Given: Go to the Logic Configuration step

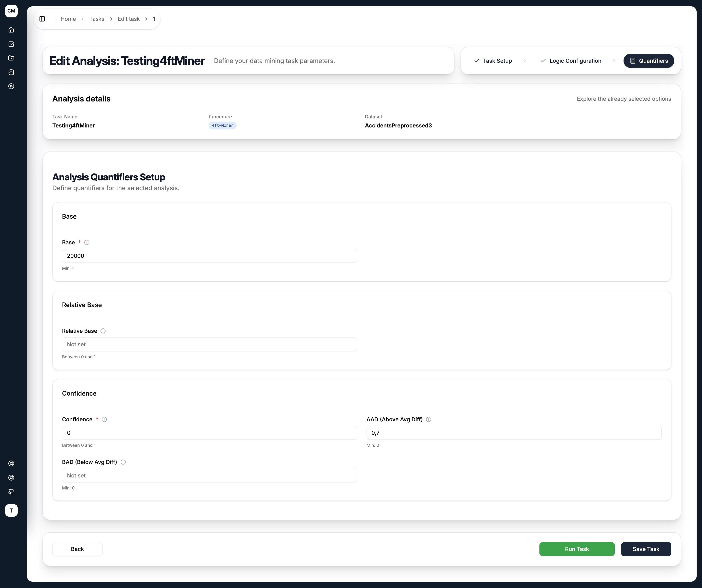Looking at the screenshot, I should click(571, 61).
